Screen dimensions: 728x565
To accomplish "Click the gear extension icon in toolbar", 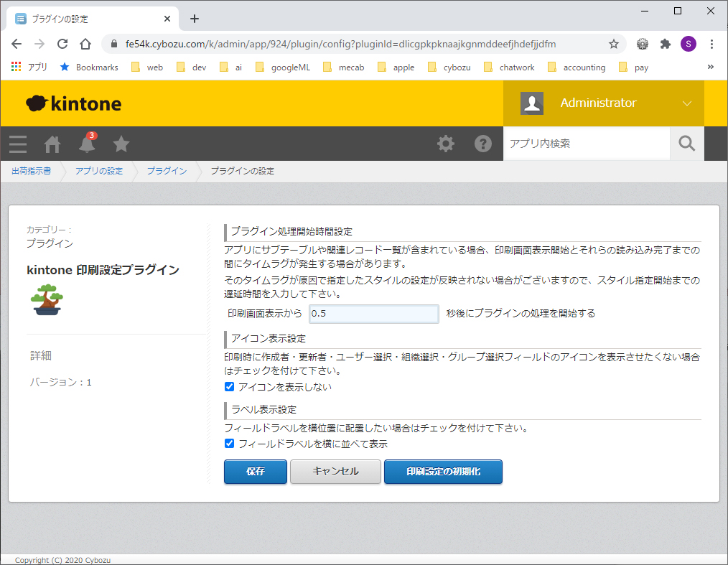I will coord(643,44).
